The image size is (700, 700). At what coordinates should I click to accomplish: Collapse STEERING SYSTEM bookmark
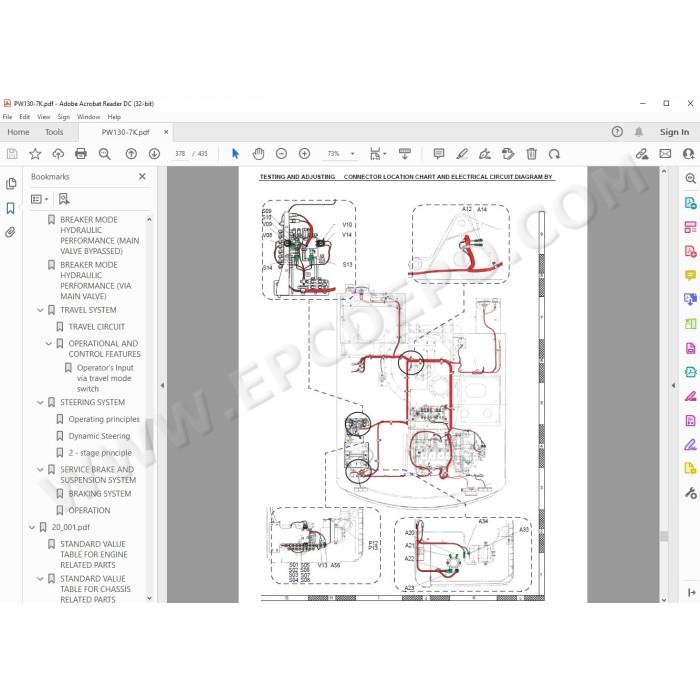coord(40,402)
